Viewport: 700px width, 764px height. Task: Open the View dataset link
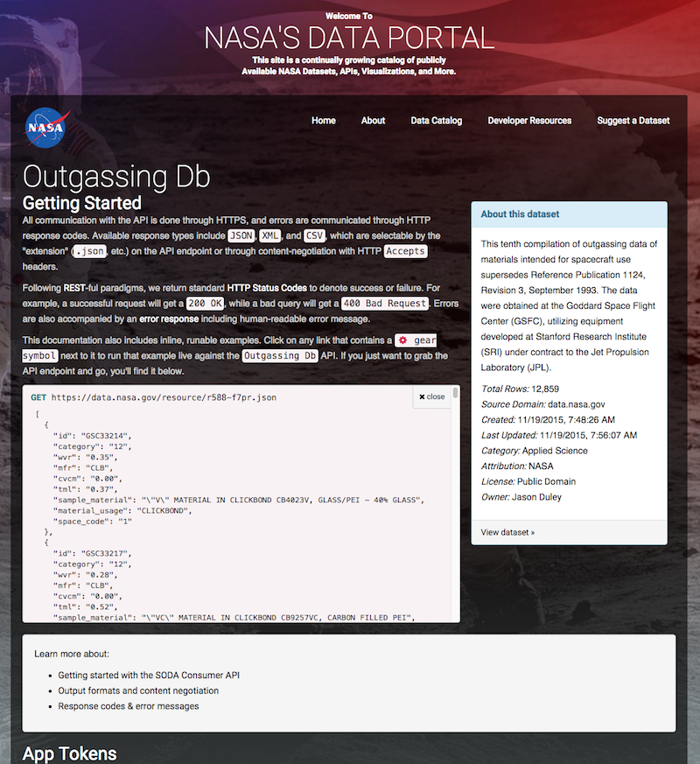click(x=507, y=532)
